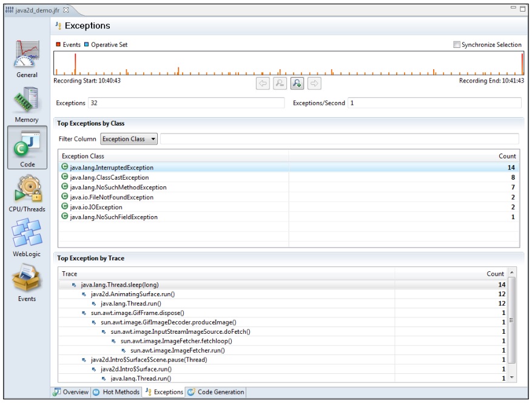532x403 pixels.
Task: Click the arrow icon beside InputStreamImageSource.doFetch()
Action: coord(104,332)
